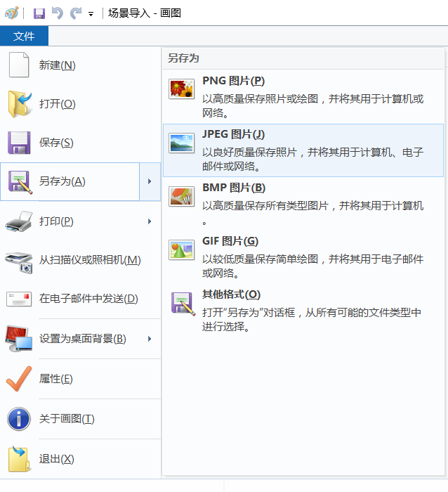Click the 保存(S) floppy disk icon

click(19, 143)
